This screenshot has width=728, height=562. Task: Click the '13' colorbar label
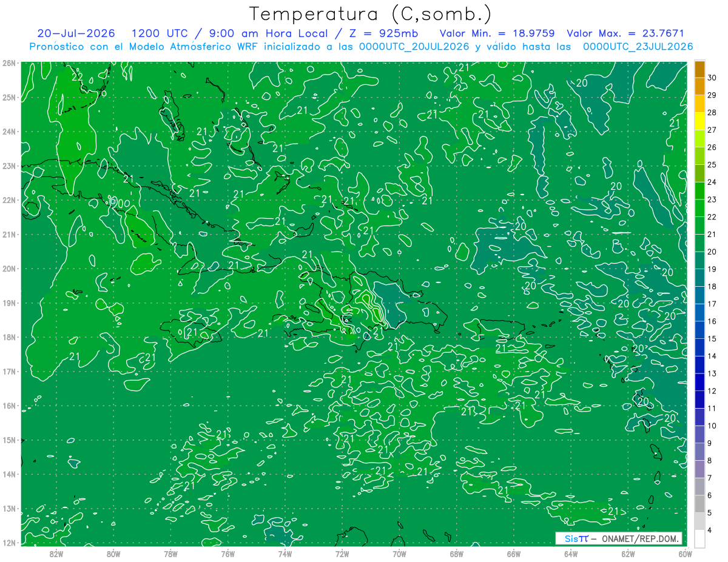pyautogui.click(x=712, y=373)
